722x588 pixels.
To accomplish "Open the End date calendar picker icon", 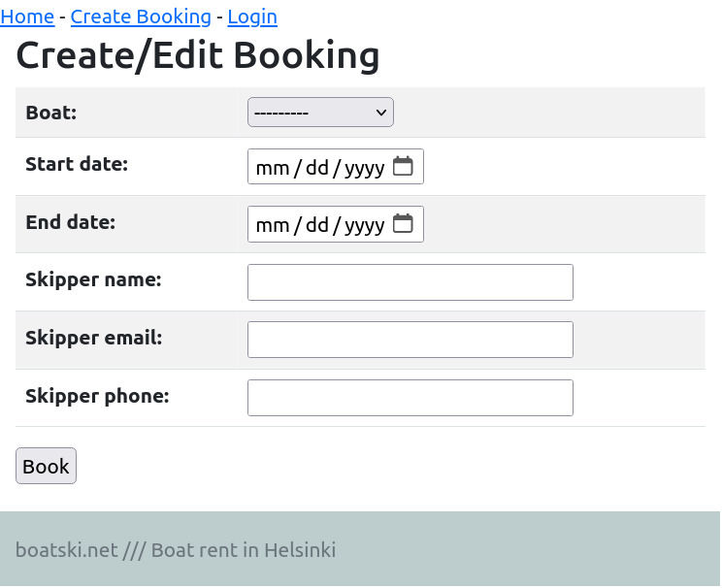I will pyautogui.click(x=403, y=224).
